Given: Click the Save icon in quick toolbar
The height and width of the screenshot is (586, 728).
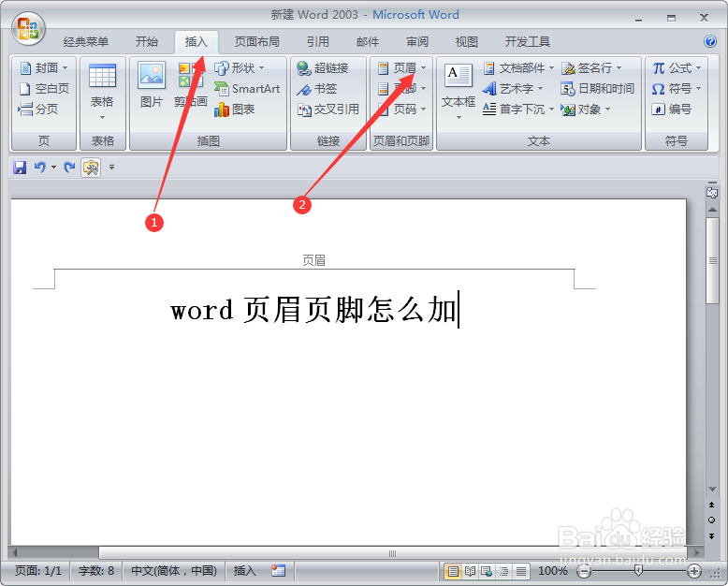Looking at the screenshot, I should click(20, 168).
